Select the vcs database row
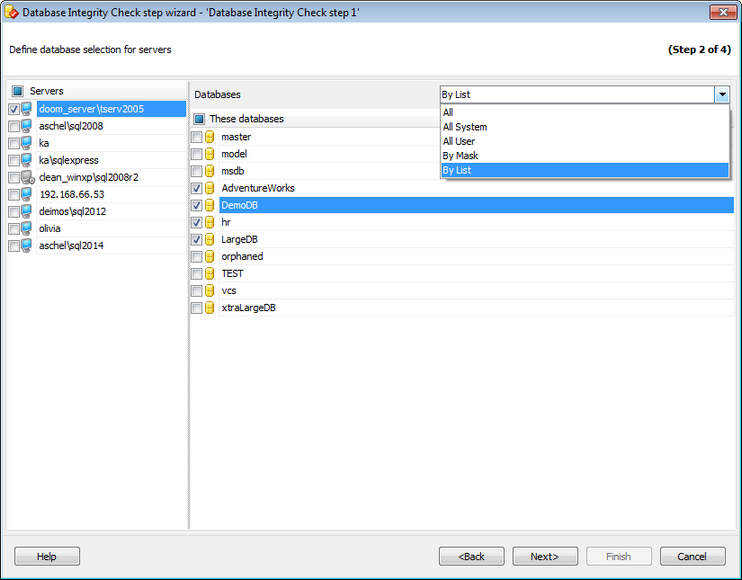This screenshot has width=742, height=580. (477, 290)
